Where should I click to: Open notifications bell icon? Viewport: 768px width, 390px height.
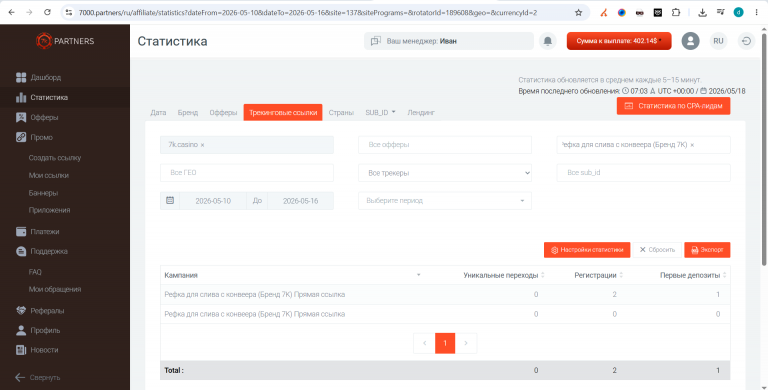[548, 41]
